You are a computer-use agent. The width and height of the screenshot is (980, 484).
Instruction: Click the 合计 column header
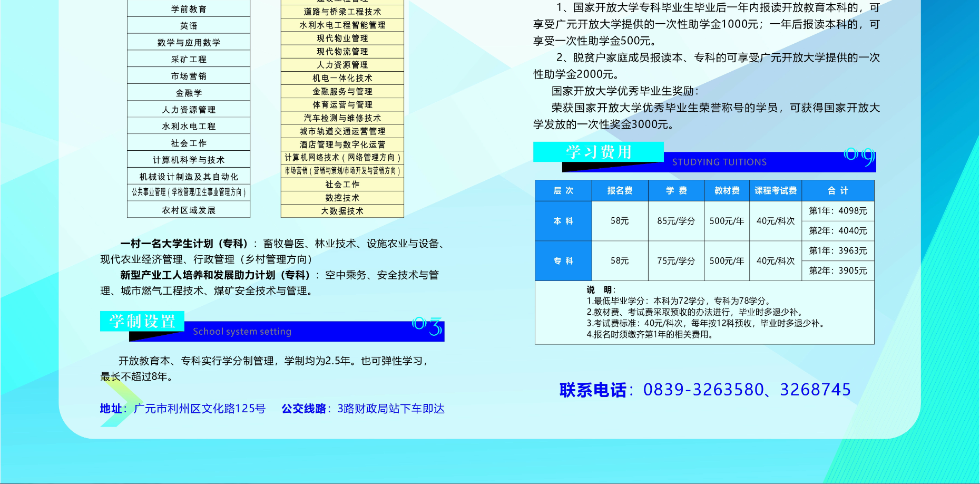838,190
